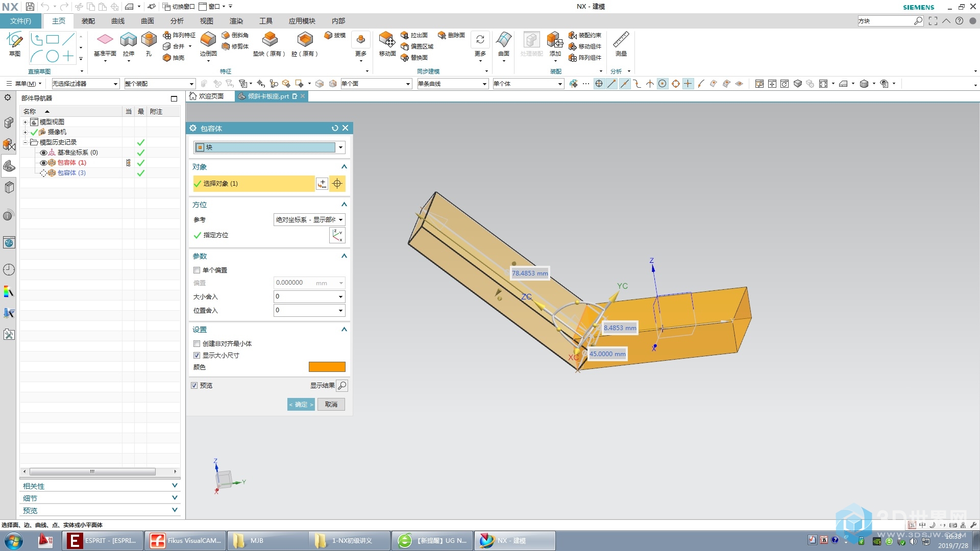Image resolution: width=980 pixels, height=551 pixels.
Task: Toggle visibility eye of 基准坐标系 (0)
Action: pyautogui.click(x=43, y=153)
